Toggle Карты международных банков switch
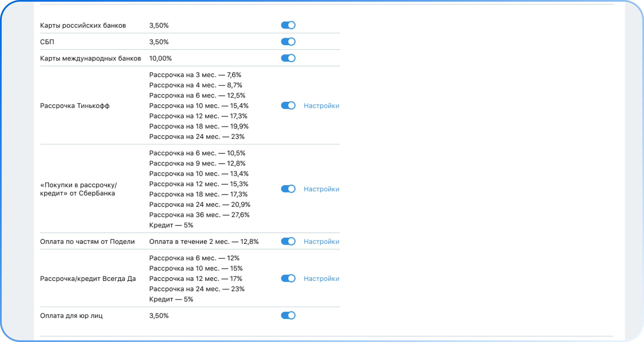Screen dimensions: 644x342 tap(288, 58)
